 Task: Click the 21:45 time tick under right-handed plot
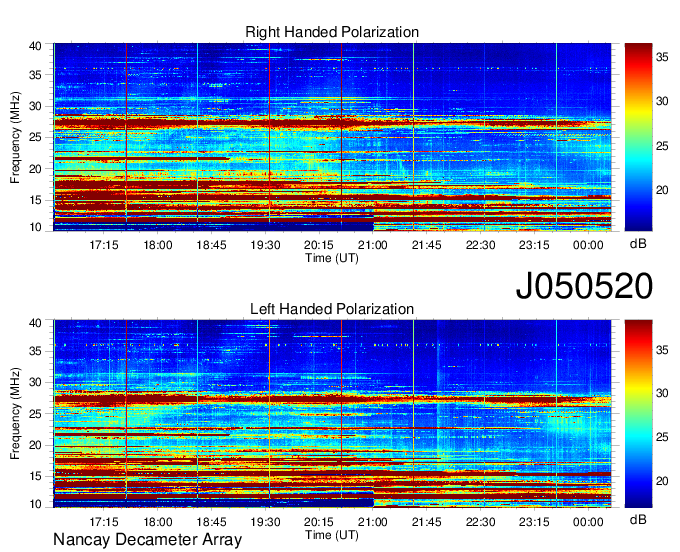click(x=427, y=245)
